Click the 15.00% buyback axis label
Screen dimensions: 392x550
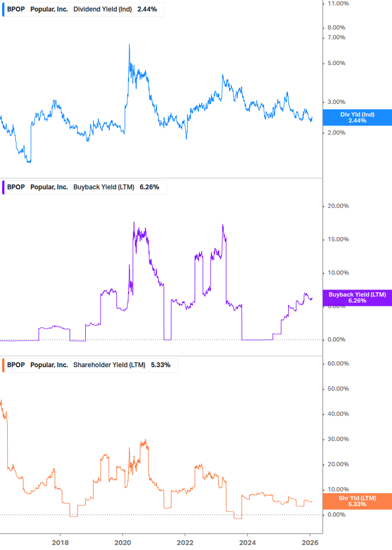pyautogui.click(x=338, y=239)
